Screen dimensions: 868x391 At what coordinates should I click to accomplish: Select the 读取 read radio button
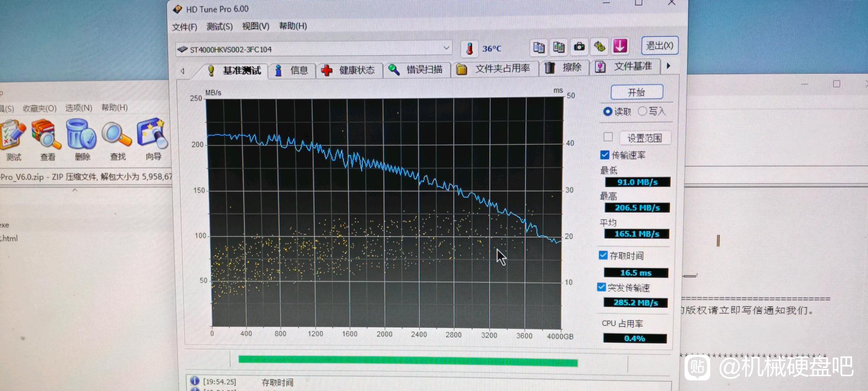(x=608, y=112)
